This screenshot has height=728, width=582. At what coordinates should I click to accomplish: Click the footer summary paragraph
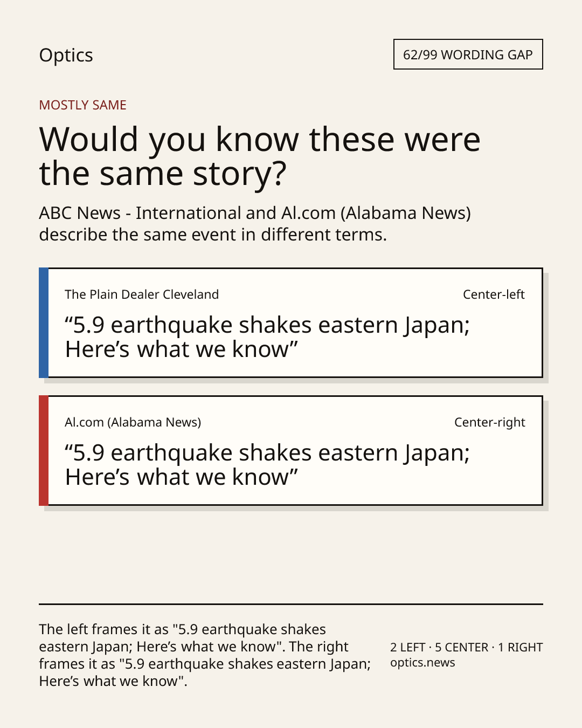coord(205,655)
